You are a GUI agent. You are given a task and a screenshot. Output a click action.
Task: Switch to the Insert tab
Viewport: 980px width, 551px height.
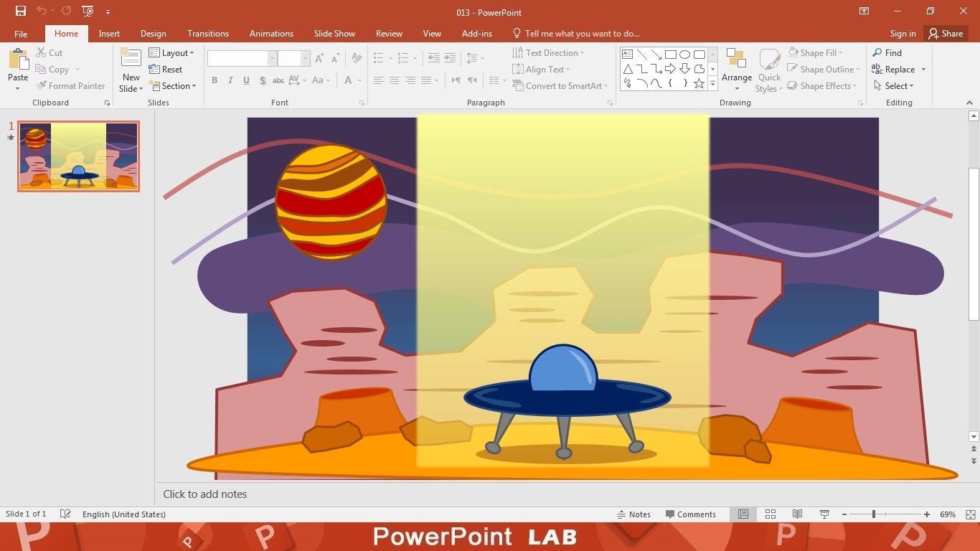tap(109, 34)
